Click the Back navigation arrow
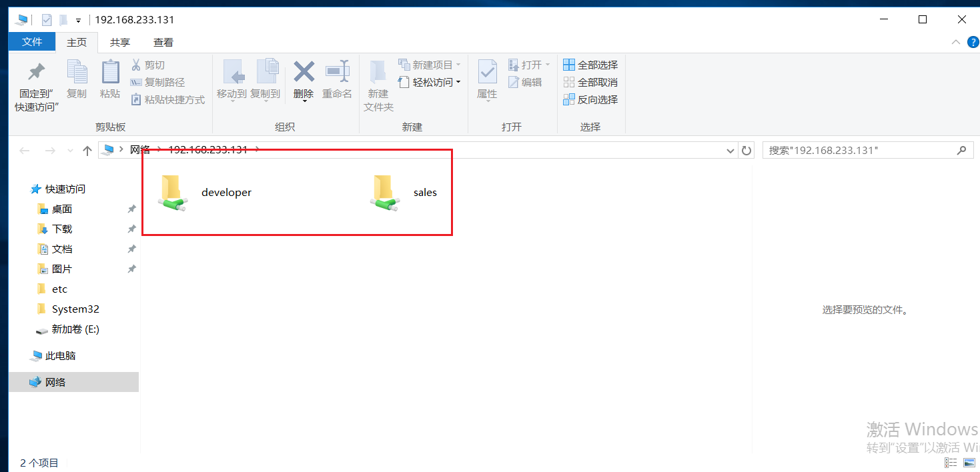 (x=25, y=151)
